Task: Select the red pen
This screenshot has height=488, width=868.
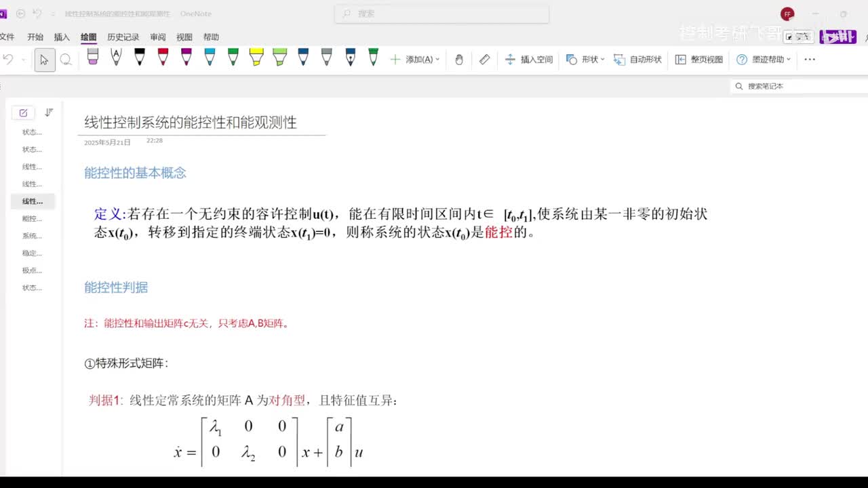Action: [163, 58]
